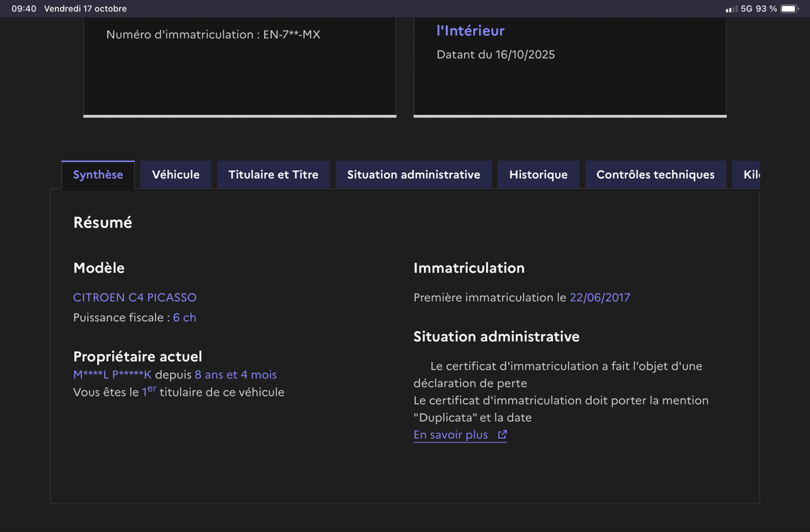Image resolution: width=810 pixels, height=532 pixels.
Task: Tap the battery icon in status bar
Action: (x=789, y=9)
